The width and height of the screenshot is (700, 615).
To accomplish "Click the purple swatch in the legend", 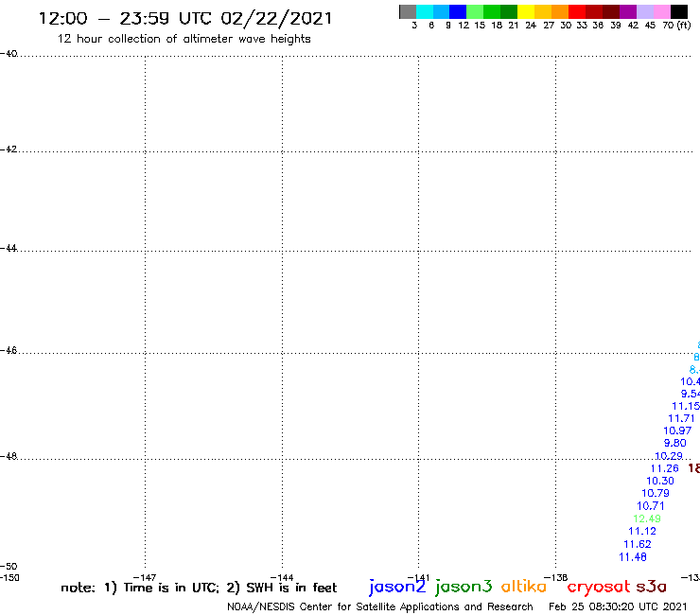I will pyautogui.click(x=628, y=11).
